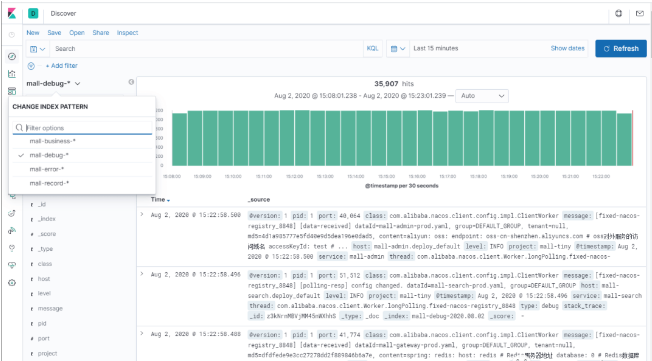Click the Kibana logo icon
The width and height of the screenshot is (652, 361).
pos(12,14)
